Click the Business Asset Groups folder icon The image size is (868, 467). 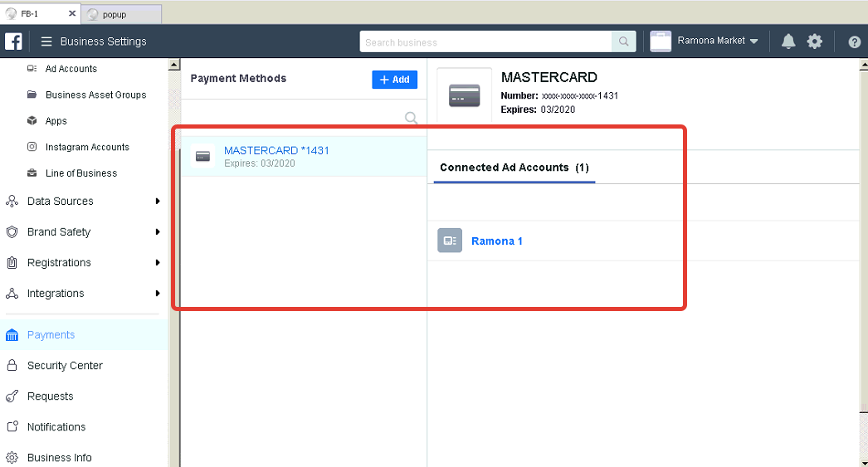32,95
